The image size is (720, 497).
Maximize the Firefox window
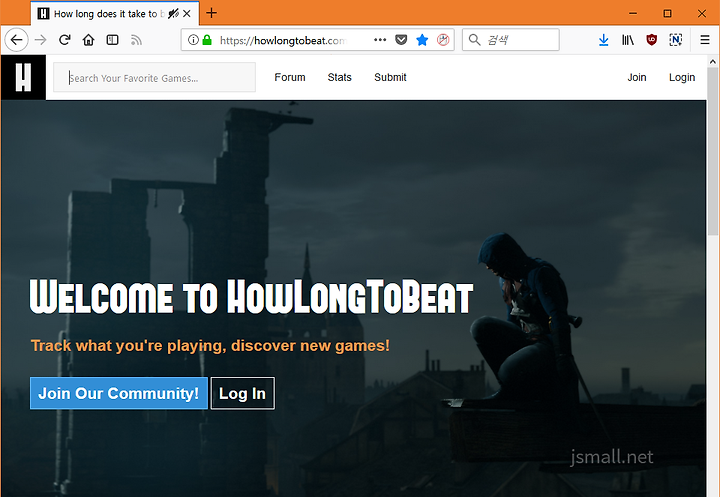[667, 13]
